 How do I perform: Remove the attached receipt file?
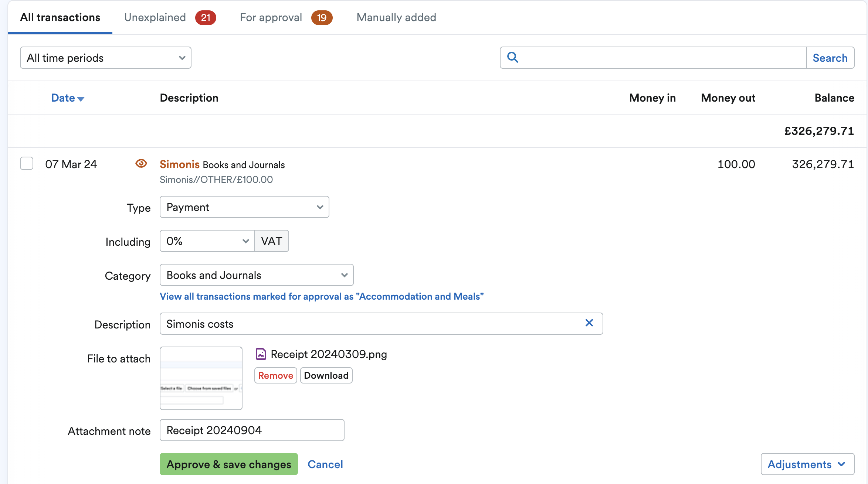click(x=276, y=375)
